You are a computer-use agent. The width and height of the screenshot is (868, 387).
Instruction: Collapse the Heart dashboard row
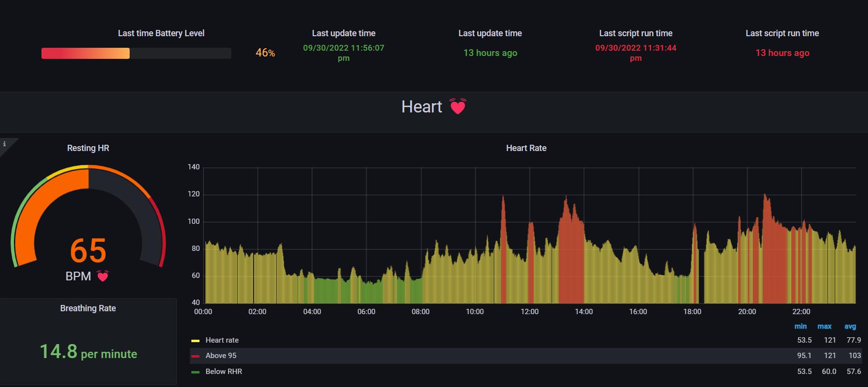(x=422, y=107)
